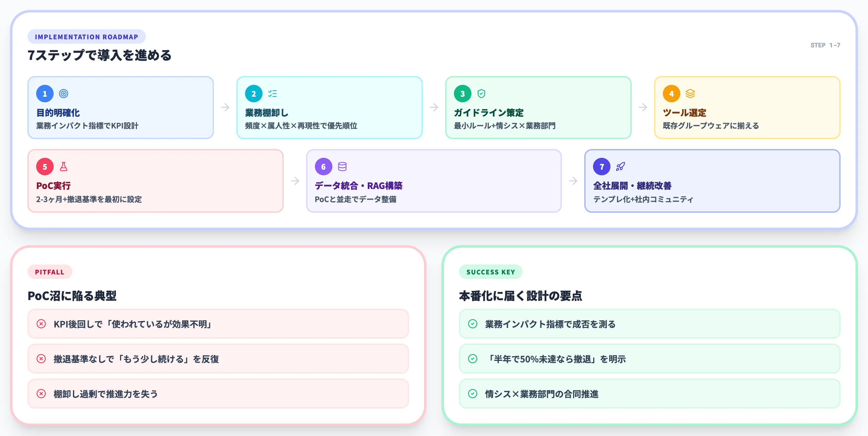Click red number 5 circle badge
Image resolution: width=868 pixels, height=436 pixels.
point(45,167)
